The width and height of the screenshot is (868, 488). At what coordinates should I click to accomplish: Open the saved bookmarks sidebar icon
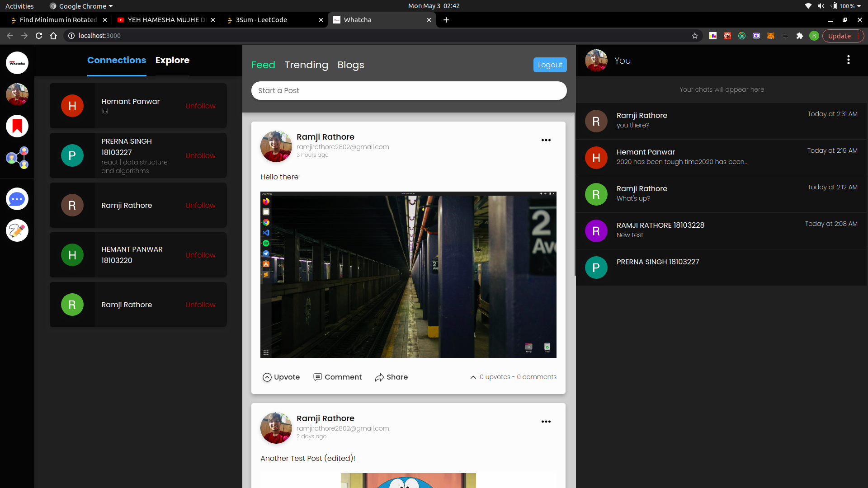click(17, 126)
